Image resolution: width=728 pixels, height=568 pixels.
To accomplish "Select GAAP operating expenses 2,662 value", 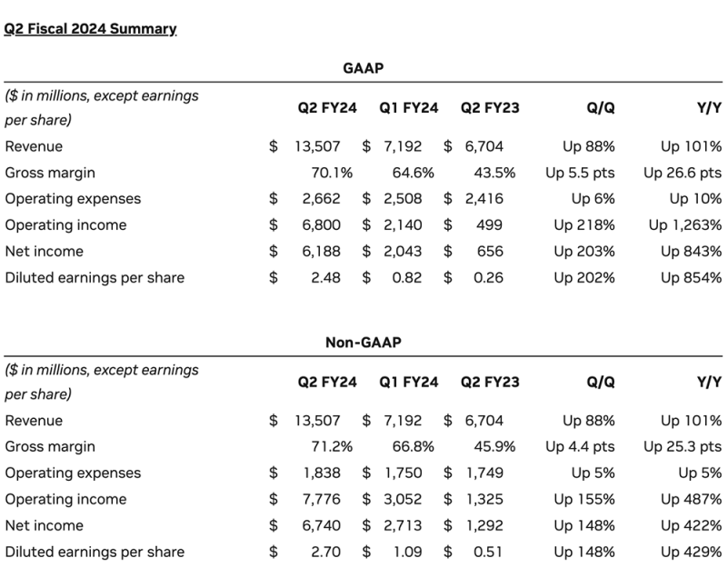I will (322, 199).
